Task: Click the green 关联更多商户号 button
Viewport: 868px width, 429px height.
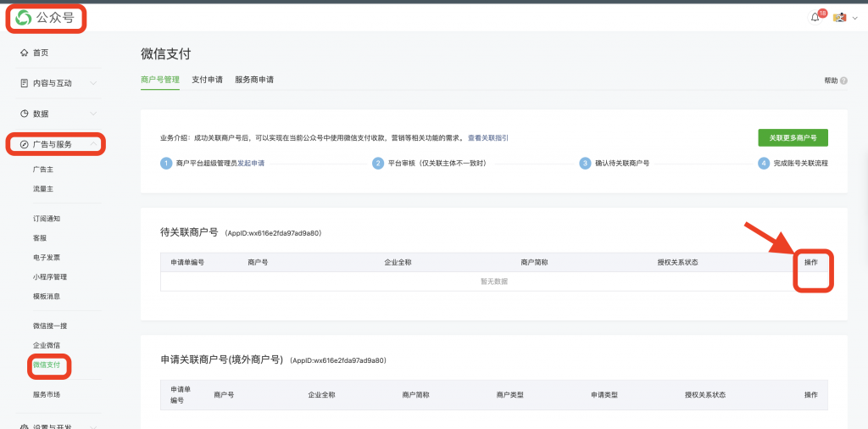Action: (x=793, y=138)
